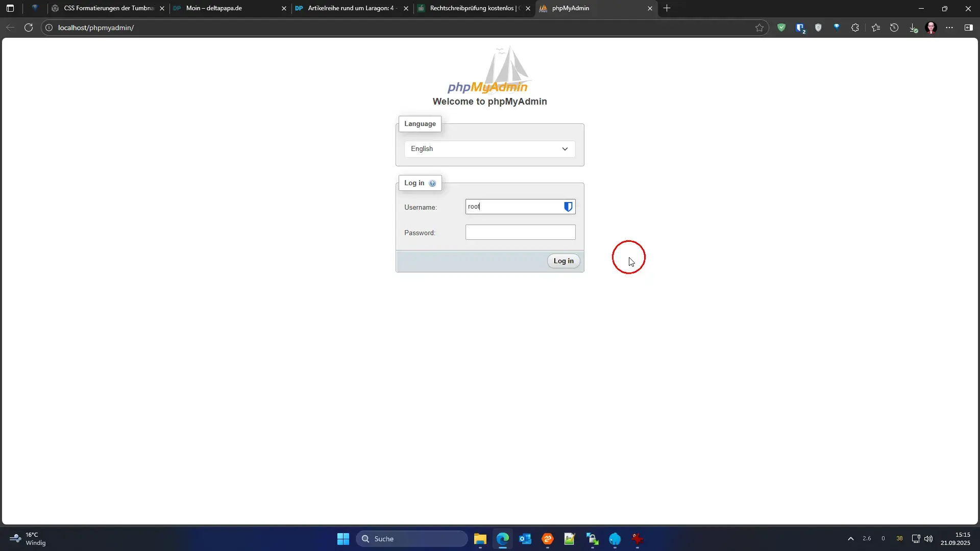Image resolution: width=980 pixels, height=551 pixels.
Task: Open Downloads icon in browser toolbar
Action: coord(913,28)
